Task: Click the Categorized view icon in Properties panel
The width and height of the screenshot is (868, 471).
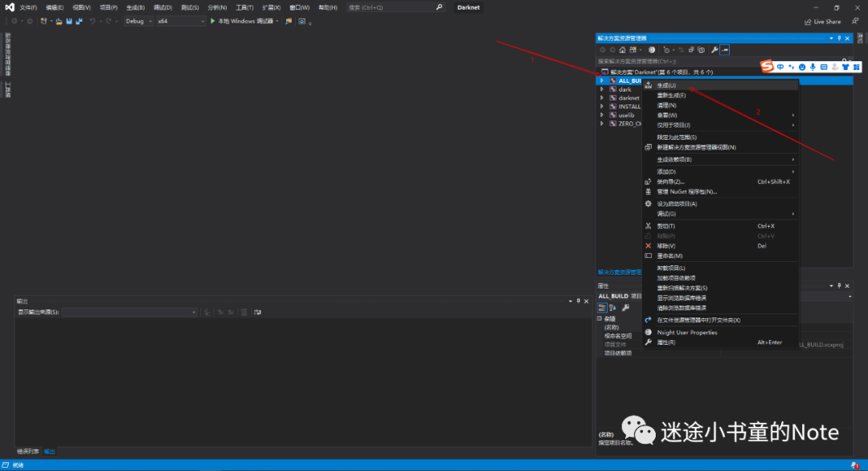Action: 602,308
